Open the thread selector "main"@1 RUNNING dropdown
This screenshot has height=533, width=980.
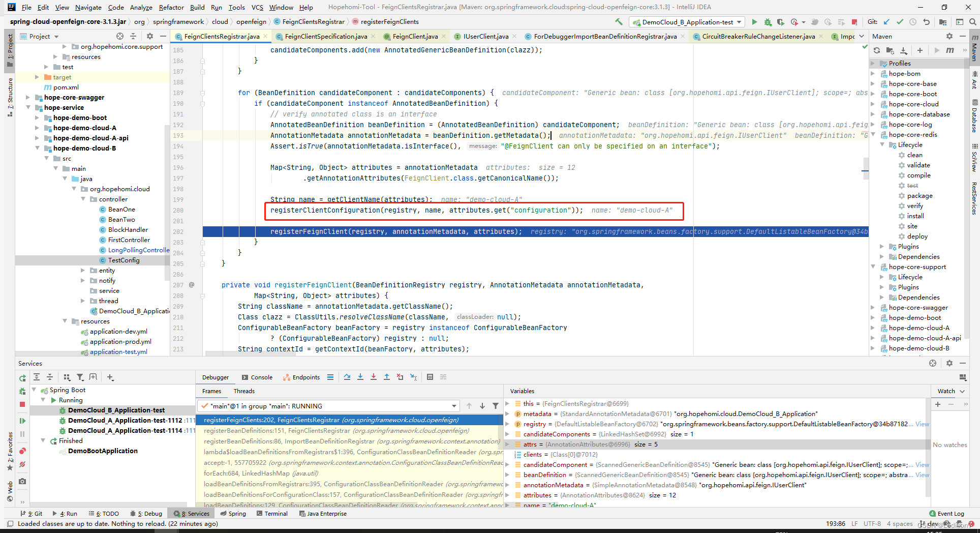tap(328, 406)
